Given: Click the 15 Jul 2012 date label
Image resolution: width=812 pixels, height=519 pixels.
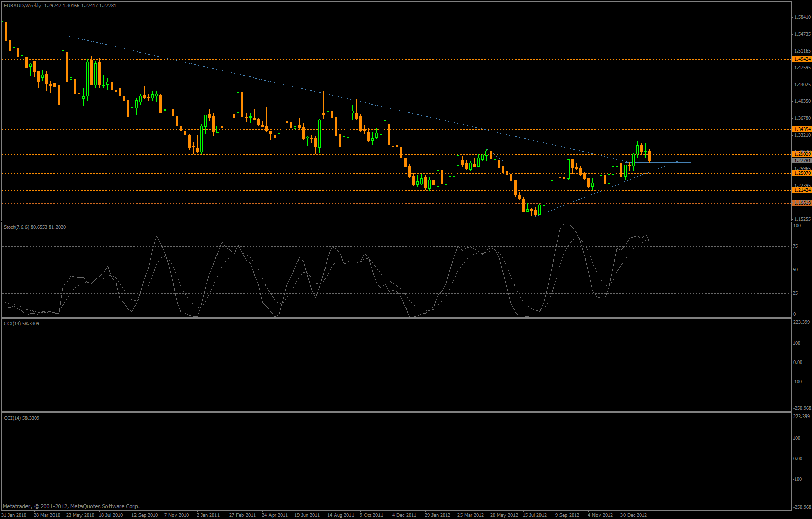Looking at the screenshot, I should coord(535,515).
